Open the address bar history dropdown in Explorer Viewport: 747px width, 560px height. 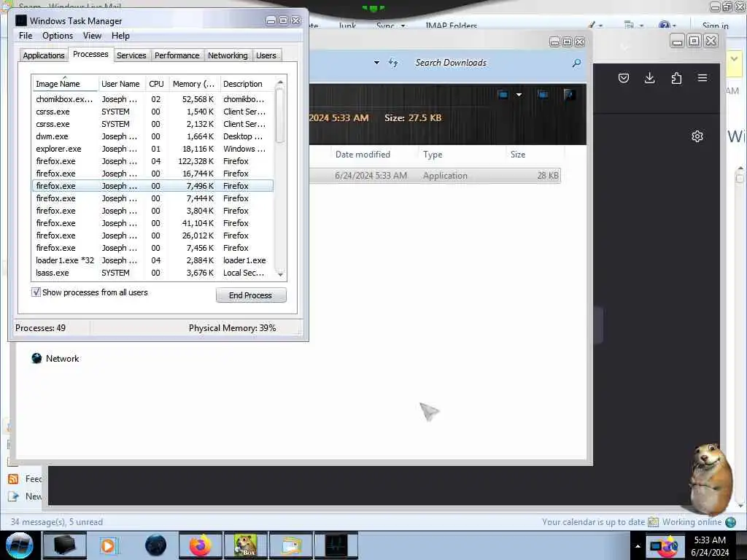pos(376,63)
